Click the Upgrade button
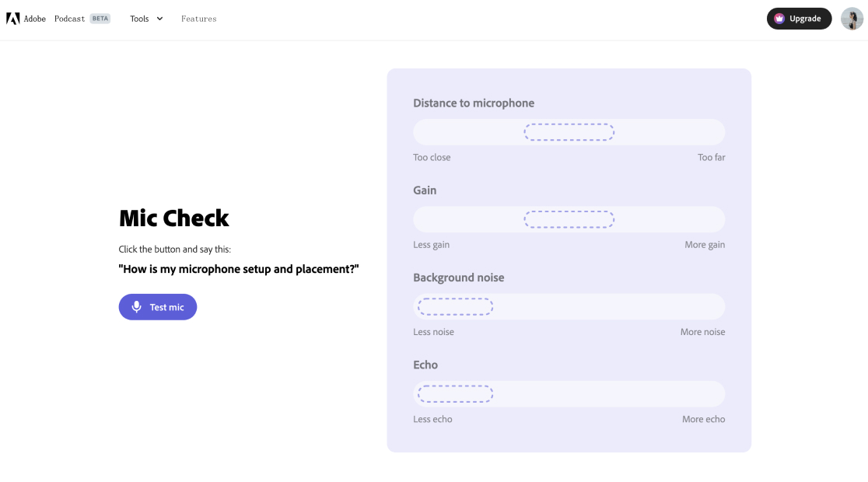This screenshot has height=482, width=868. 799,19
